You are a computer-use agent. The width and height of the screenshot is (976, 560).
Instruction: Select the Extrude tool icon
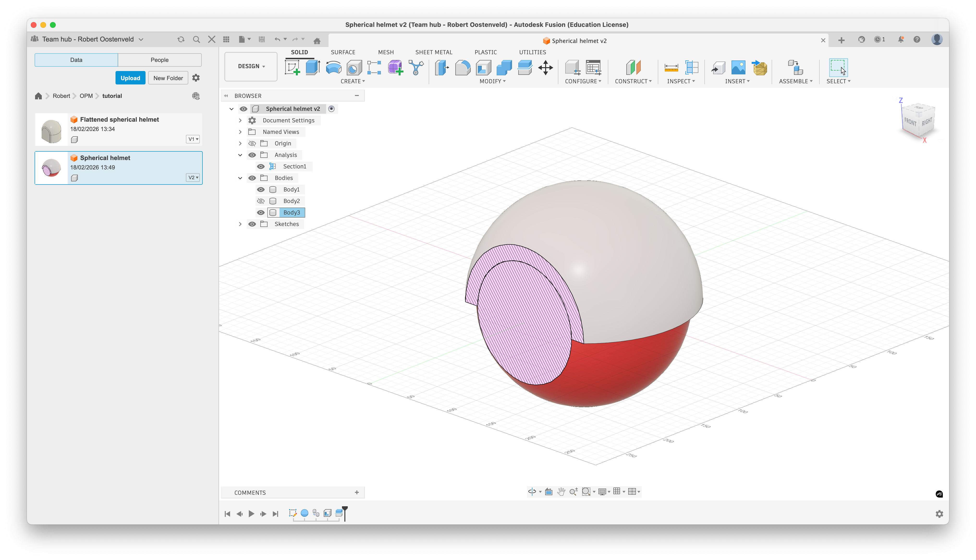tap(312, 68)
